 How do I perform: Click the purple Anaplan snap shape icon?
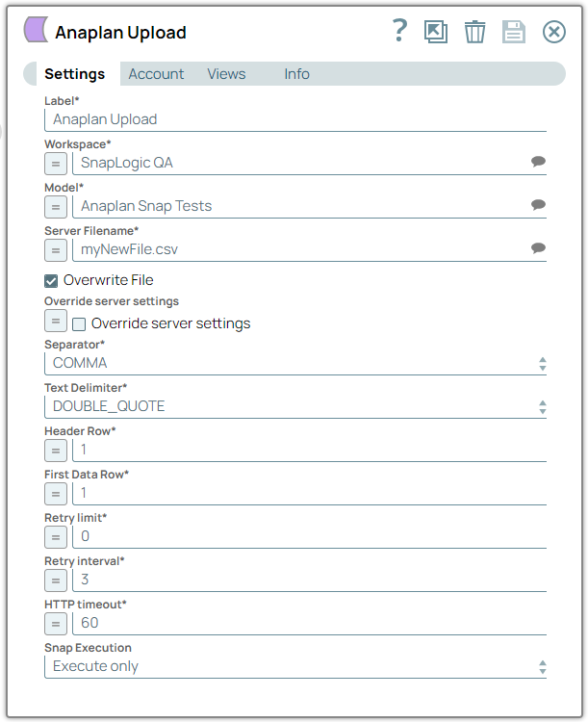coord(36,30)
